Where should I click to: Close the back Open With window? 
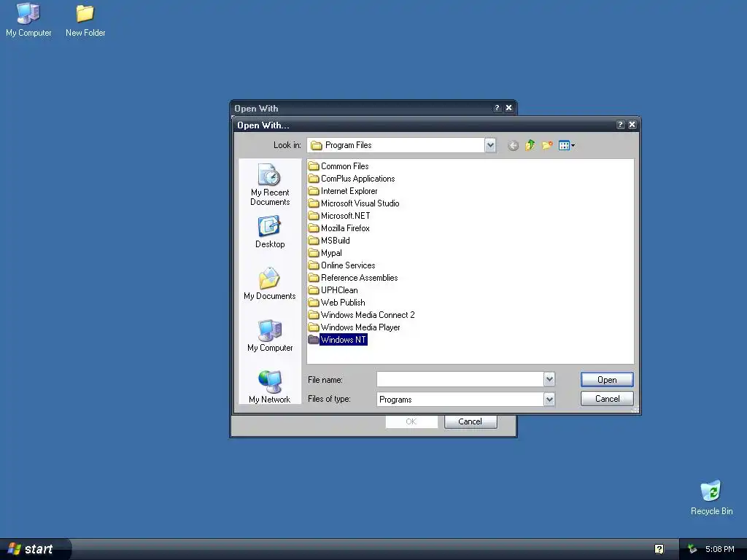[x=508, y=108]
